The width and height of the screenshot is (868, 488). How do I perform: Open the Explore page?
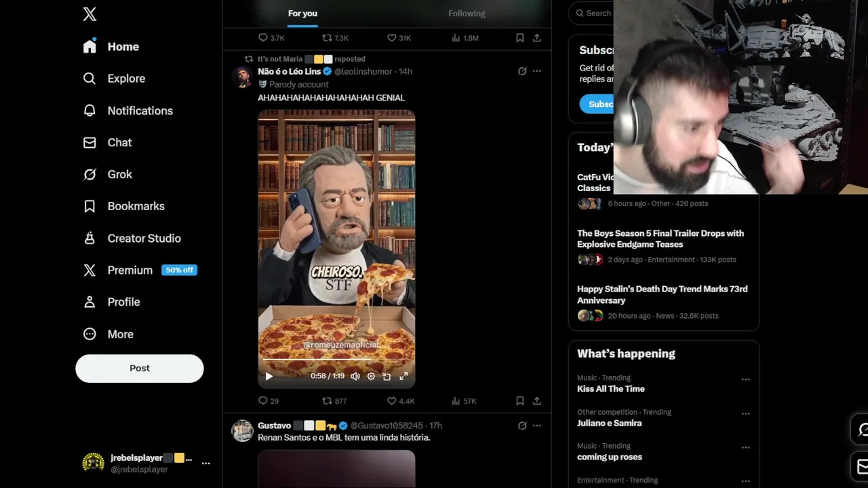tap(114, 79)
